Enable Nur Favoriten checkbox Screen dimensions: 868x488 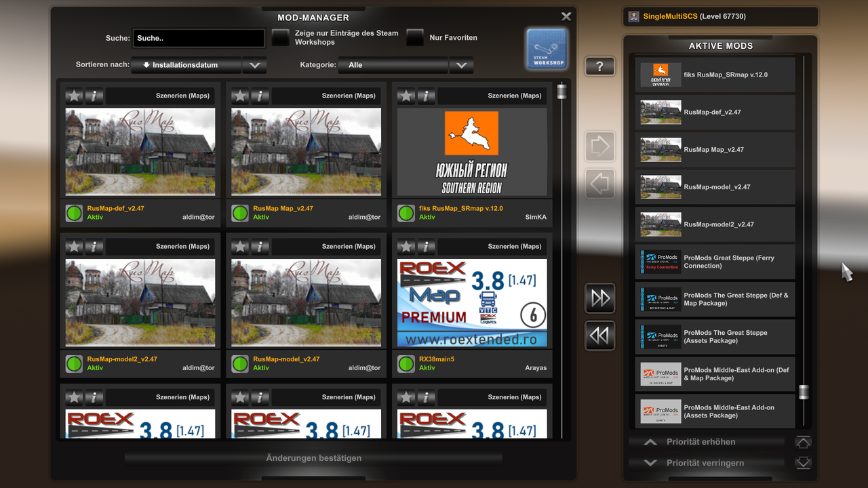[x=415, y=38]
